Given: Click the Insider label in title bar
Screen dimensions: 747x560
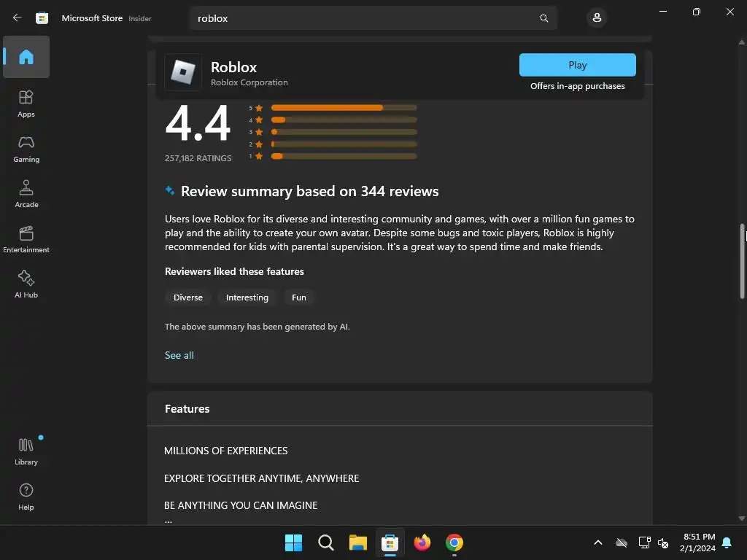Looking at the screenshot, I should point(140,18).
